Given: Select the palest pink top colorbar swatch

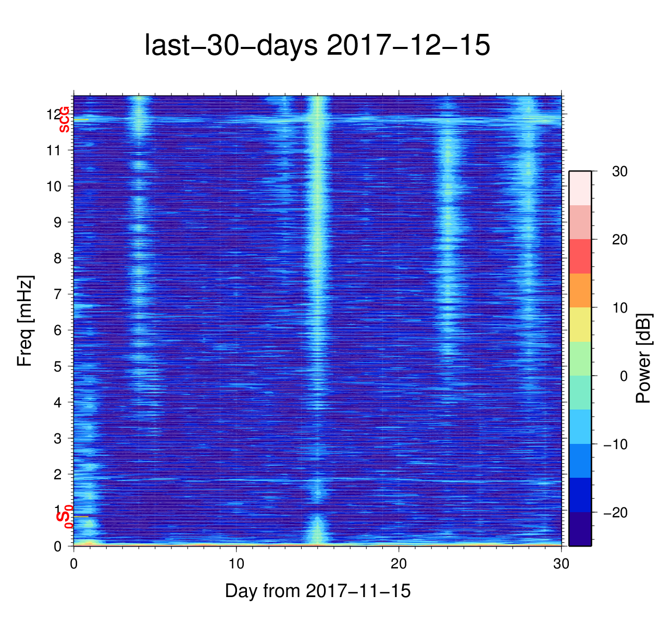Looking at the screenshot, I should [x=580, y=188].
